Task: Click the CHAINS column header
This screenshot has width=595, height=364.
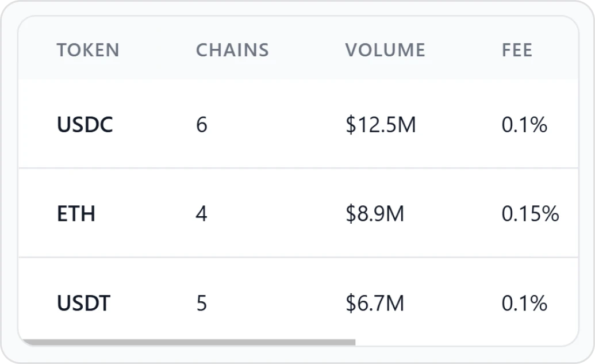Action: [232, 51]
